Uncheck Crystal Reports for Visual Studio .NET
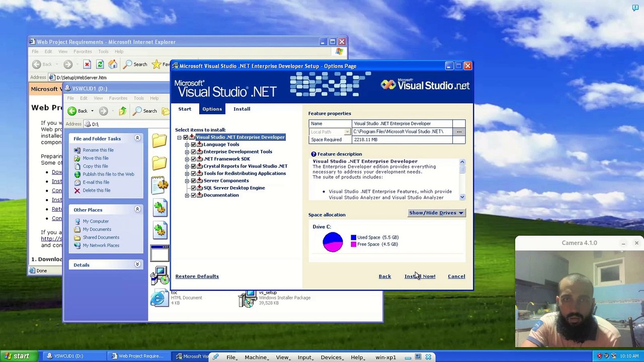This screenshot has height=362, width=644. coord(193,166)
